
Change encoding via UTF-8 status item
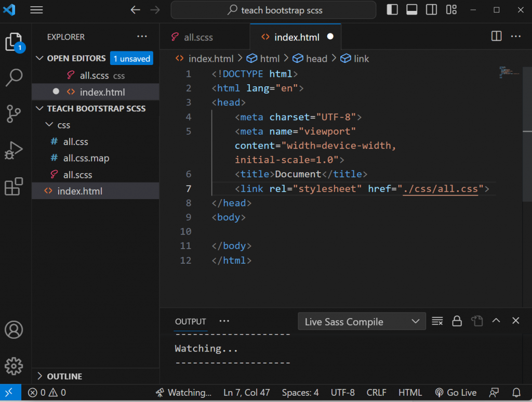[x=343, y=393]
